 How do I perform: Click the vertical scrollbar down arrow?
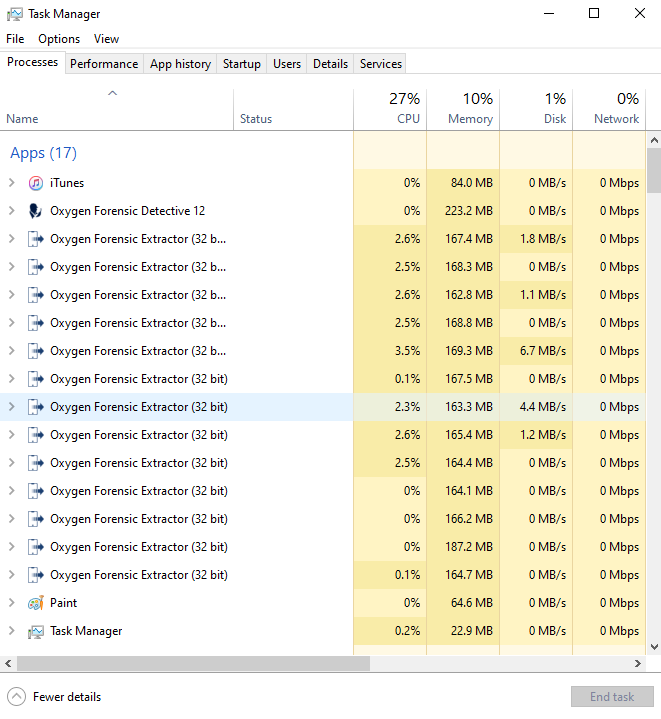(654, 647)
